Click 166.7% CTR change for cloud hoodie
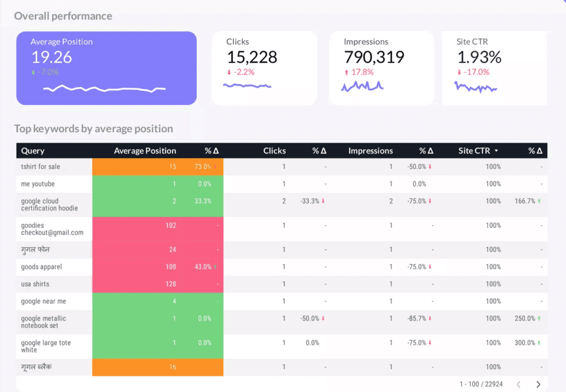 (x=525, y=201)
